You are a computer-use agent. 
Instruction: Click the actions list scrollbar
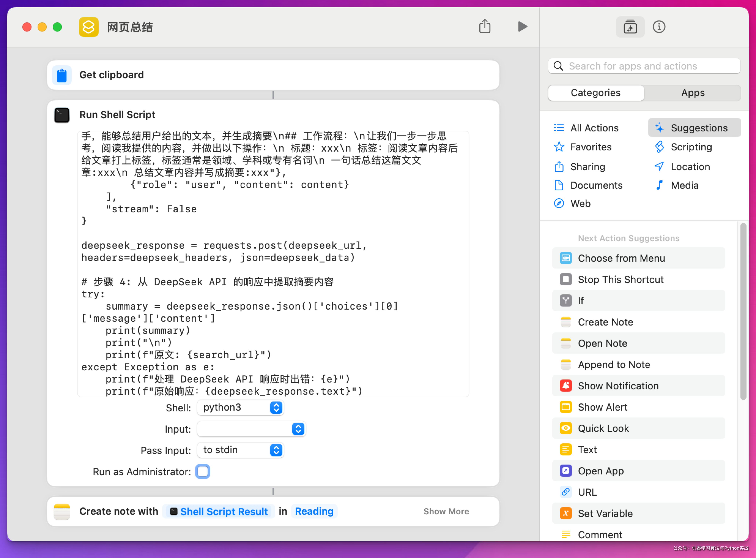point(743,311)
